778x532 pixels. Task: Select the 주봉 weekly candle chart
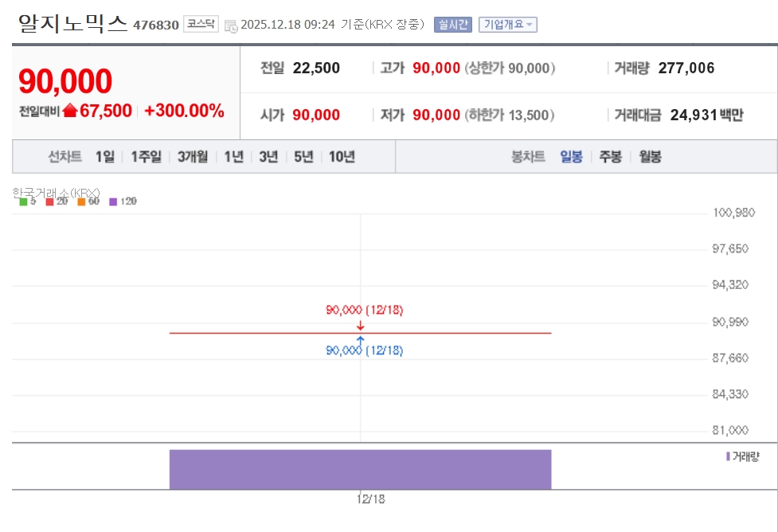610,157
